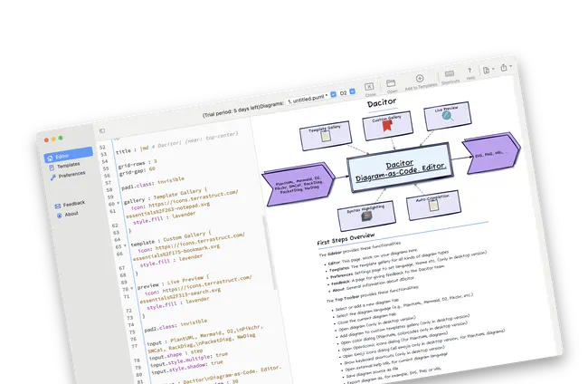Click the 'pad2.class: invisible' code line

(175, 325)
